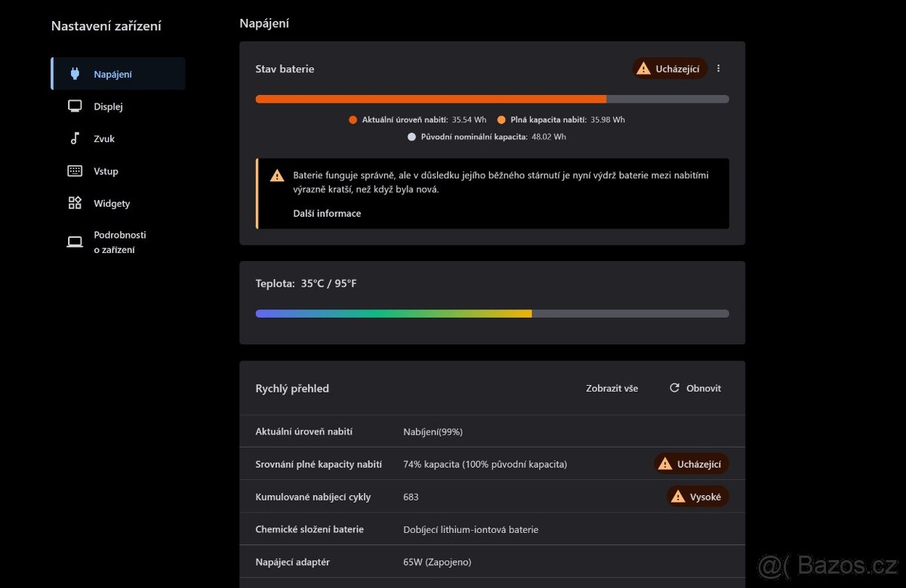Image resolution: width=906 pixels, height=588 pixels.
Task: Click the rainbow temperature gauge bar
Action: (393, 313)
